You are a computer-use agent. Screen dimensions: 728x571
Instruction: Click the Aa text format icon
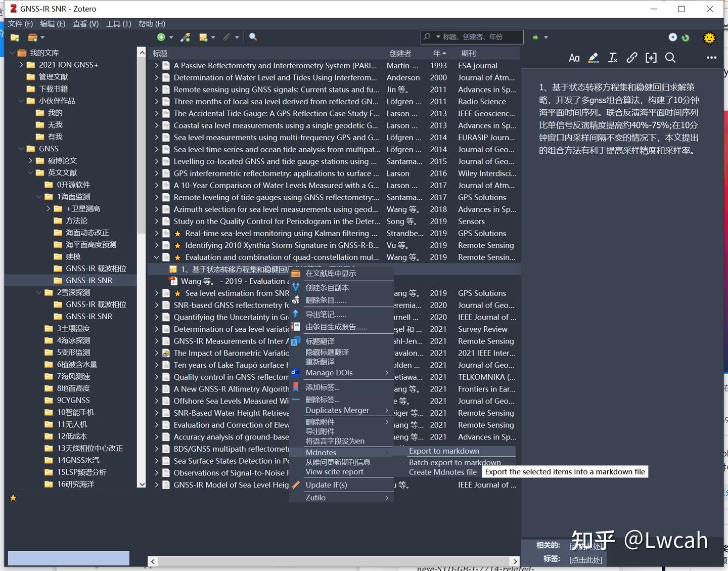pyautogui.click(x=574, y=58)
